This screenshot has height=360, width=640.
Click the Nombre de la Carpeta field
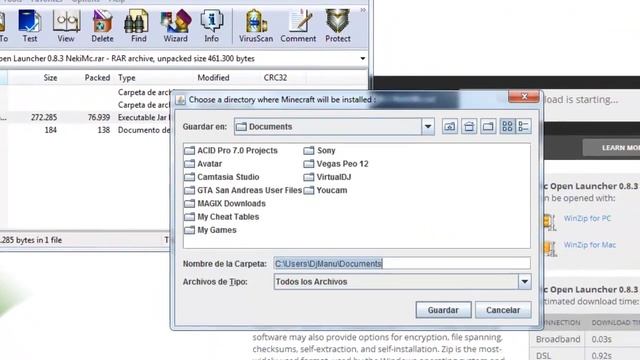(402, 263)
